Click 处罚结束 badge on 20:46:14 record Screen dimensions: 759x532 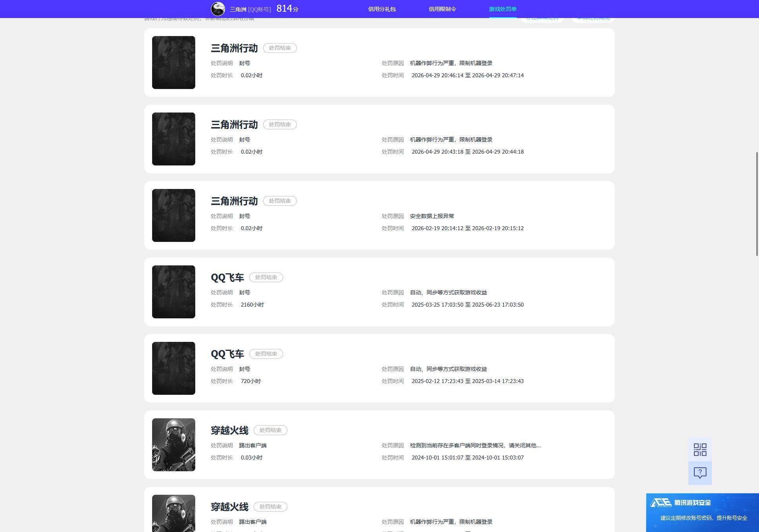pos(280,48)
